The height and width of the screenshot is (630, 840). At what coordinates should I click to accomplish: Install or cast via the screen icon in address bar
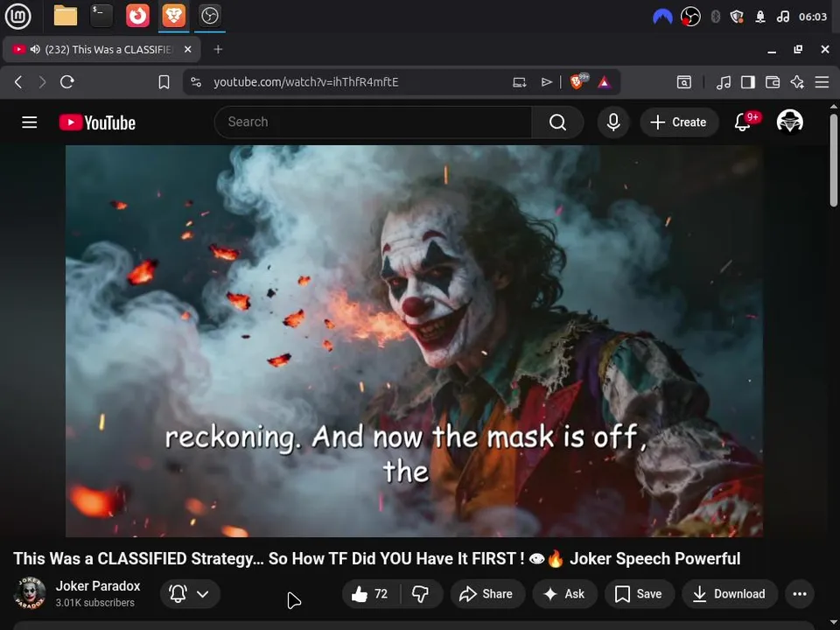519,82
